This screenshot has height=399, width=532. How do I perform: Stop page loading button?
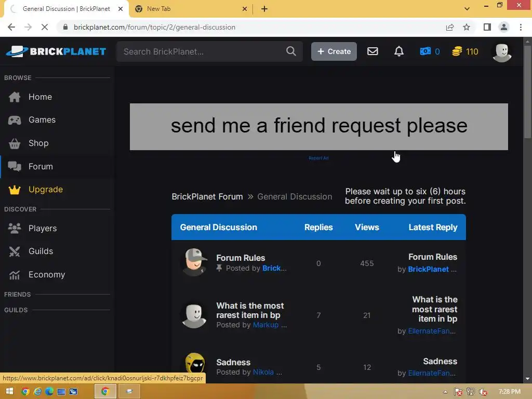(45, 27)
